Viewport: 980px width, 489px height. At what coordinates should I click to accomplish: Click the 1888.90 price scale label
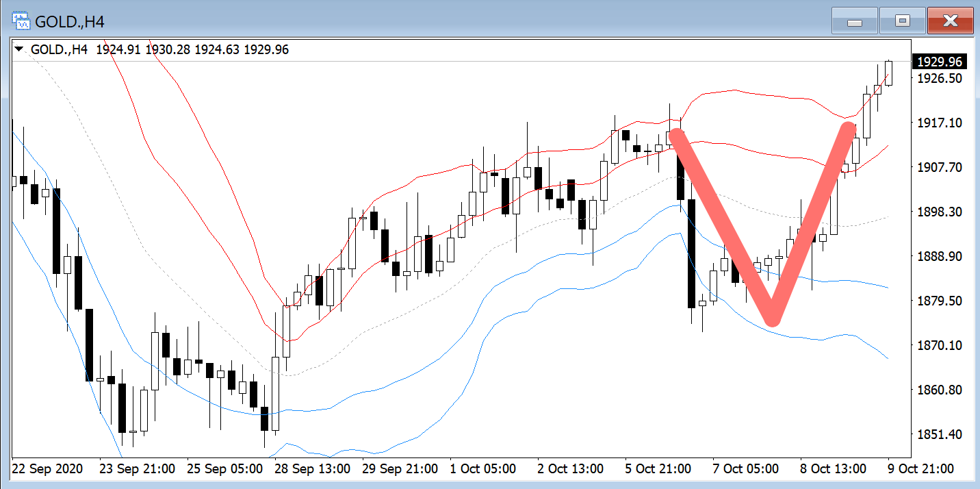(938, 256)
